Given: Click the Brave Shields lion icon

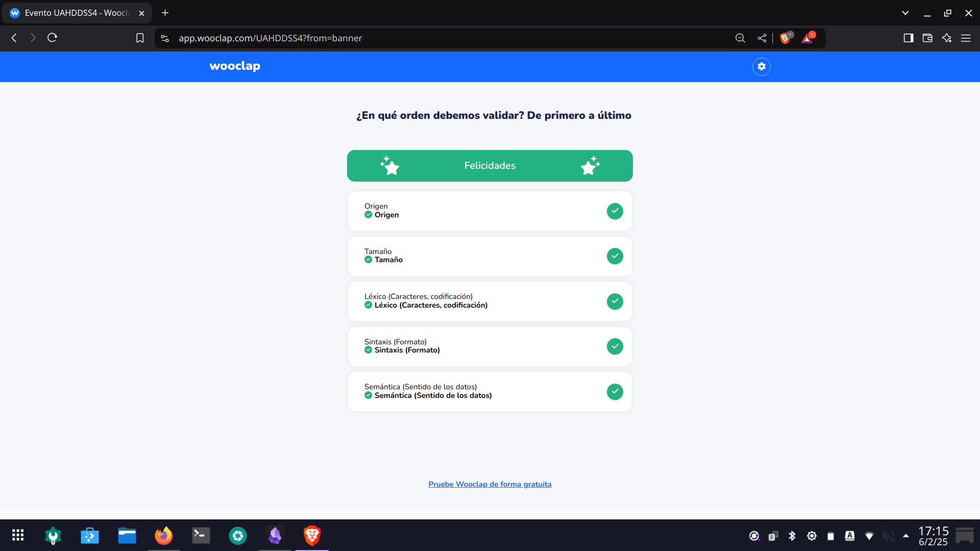Looking at the screenshot, I should 785,38.
